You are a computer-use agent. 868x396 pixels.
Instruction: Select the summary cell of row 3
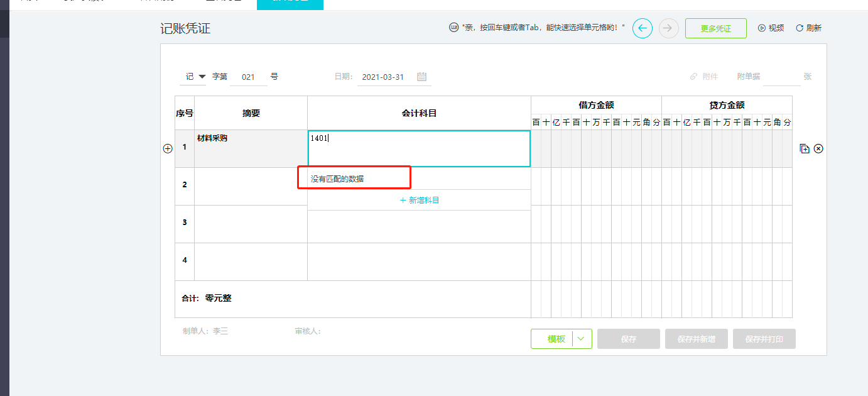(251, 224)
